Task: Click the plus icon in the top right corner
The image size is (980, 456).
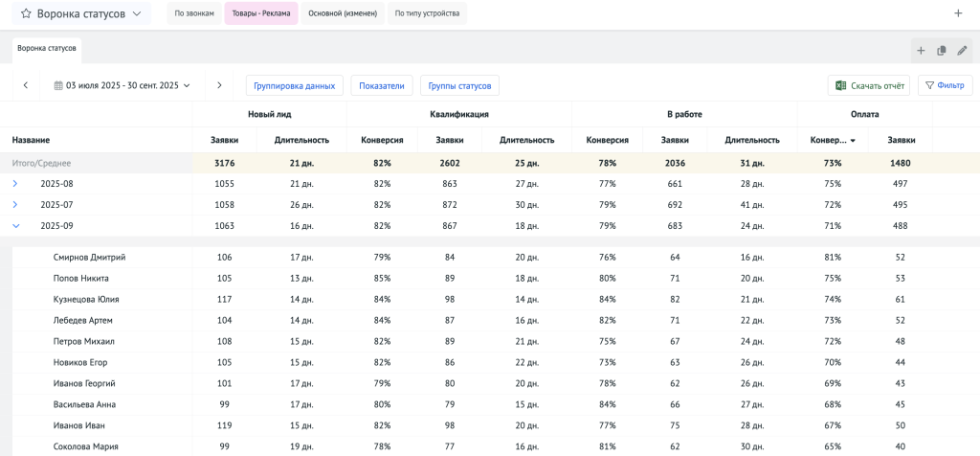Action: [958, 13]
